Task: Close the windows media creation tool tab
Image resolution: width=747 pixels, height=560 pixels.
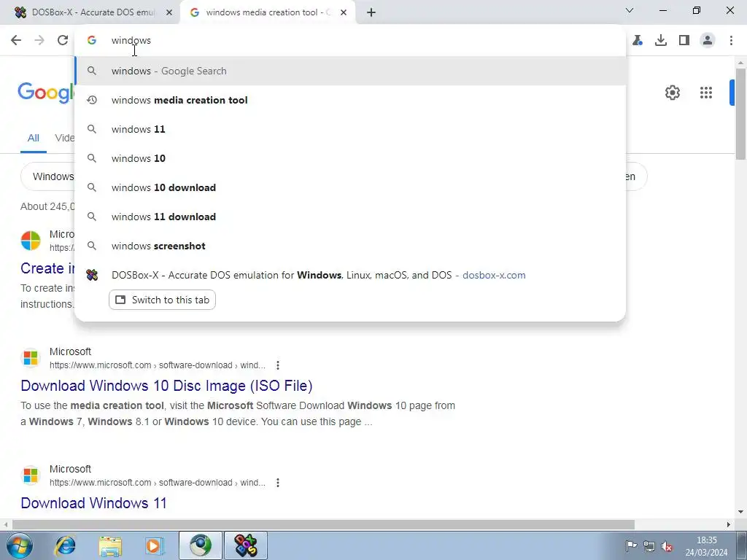Action: [344, 12]
